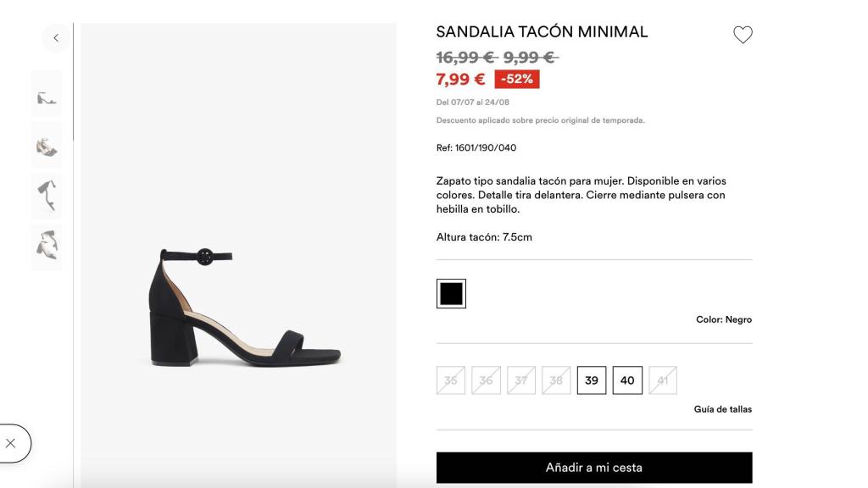Open the first side-view sandal thumbnail

[47, 93]
